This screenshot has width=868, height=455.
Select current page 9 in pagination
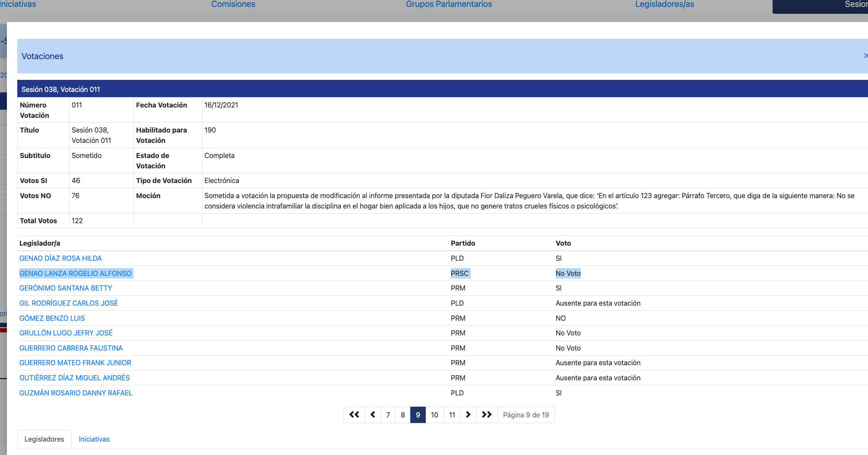(x=418, y=415)
